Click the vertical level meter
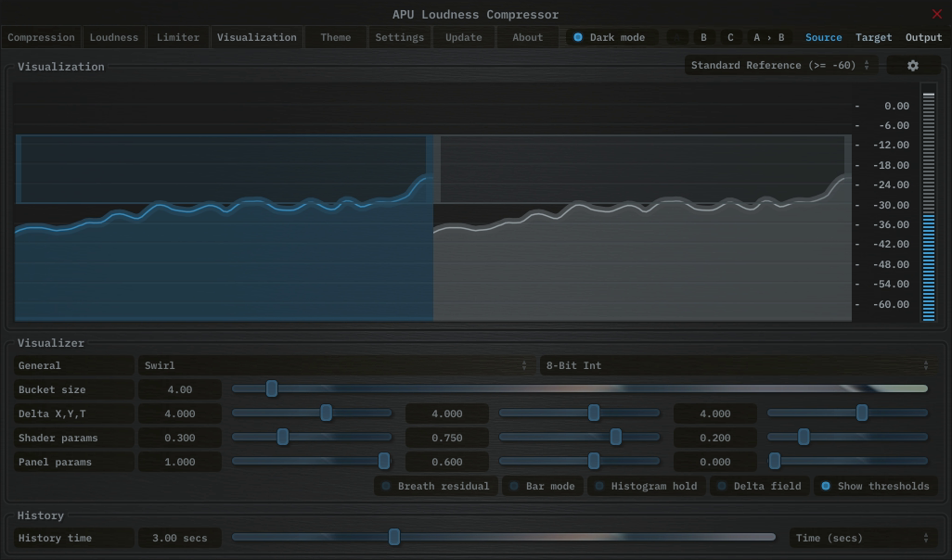 (x=928, y=202)
